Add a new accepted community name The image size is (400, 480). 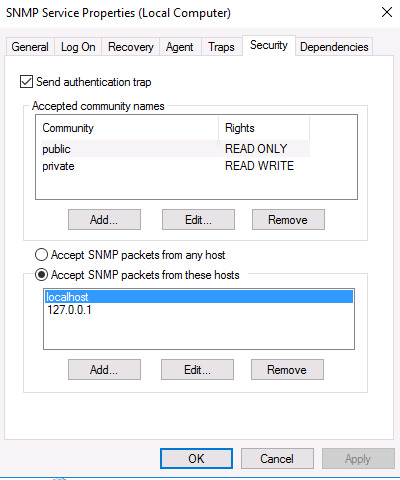(x=104, y=220)
